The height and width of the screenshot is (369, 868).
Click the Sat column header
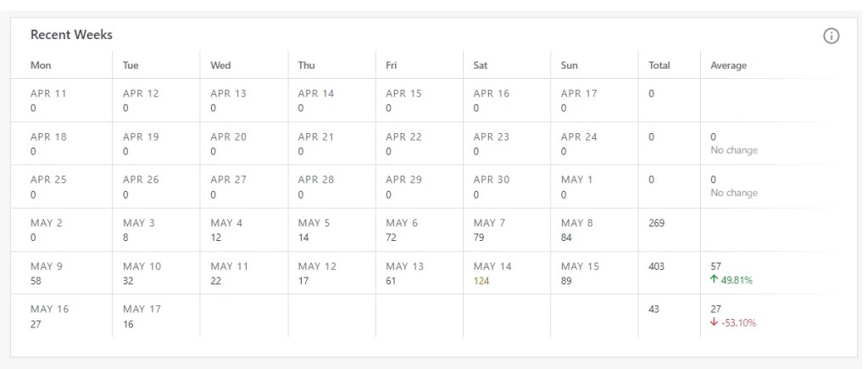pos(481,65)
